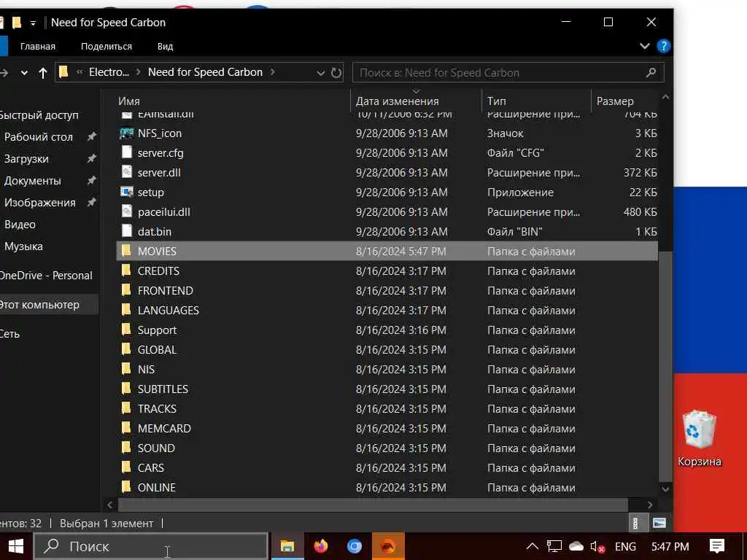Image resolution: width=747 pixels, height=560 pixels.
Task: Select the server.dll file icon
Action: 126,172
